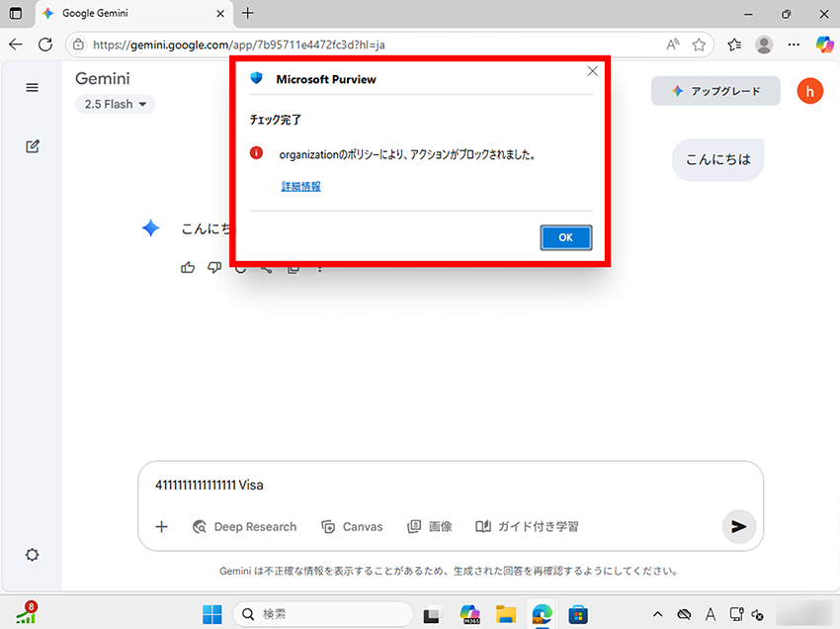
Task: Open a new browser tab
Action: (248, 14)
